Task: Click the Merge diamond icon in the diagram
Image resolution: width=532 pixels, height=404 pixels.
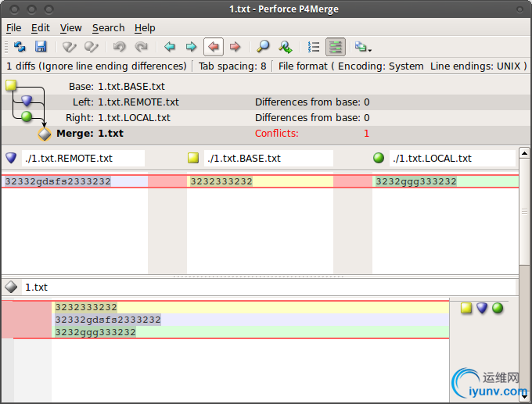Action: pos(45,134)
